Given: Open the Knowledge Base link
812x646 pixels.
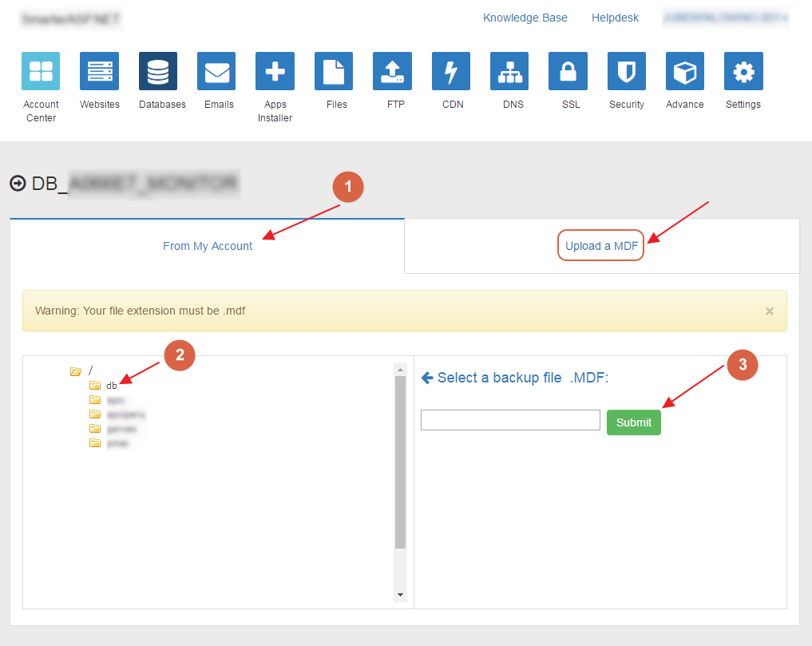Looking at the screenshot, I should (525, 18).
